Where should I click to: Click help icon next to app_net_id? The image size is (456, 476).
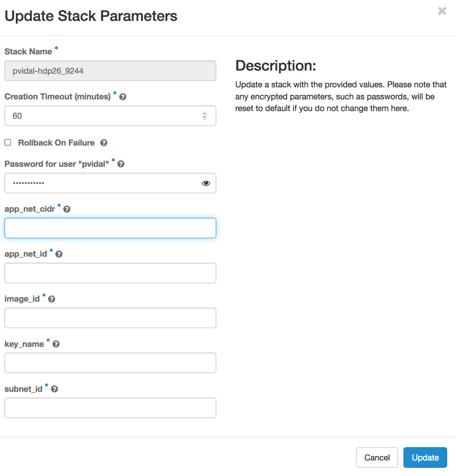(x=59, y=254)
